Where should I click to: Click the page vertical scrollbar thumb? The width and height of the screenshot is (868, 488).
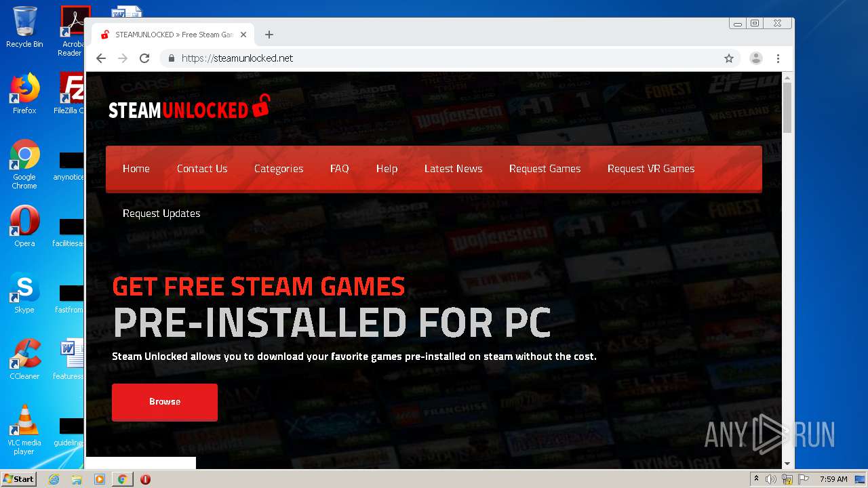click(x=787, y=107)
